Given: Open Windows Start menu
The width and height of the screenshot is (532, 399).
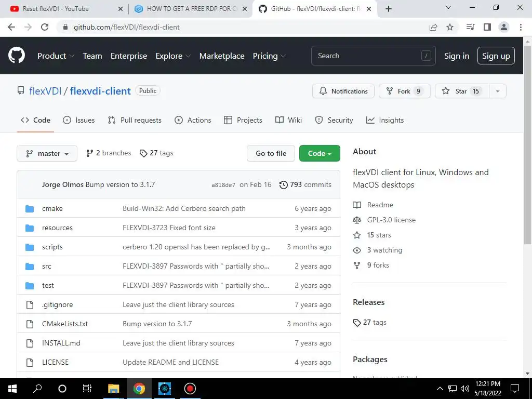Looking at the screenshot, I should point(12,389).
